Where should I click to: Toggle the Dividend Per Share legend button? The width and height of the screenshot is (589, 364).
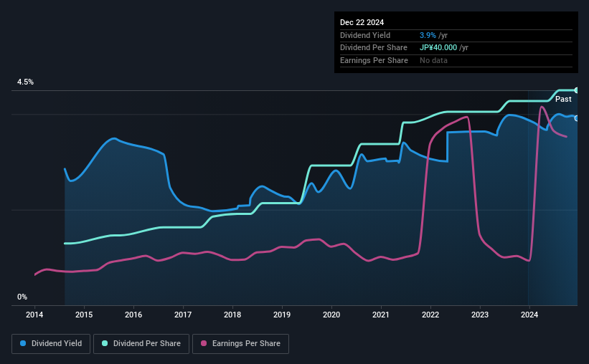pyautogui.click(x=141, y=344)
